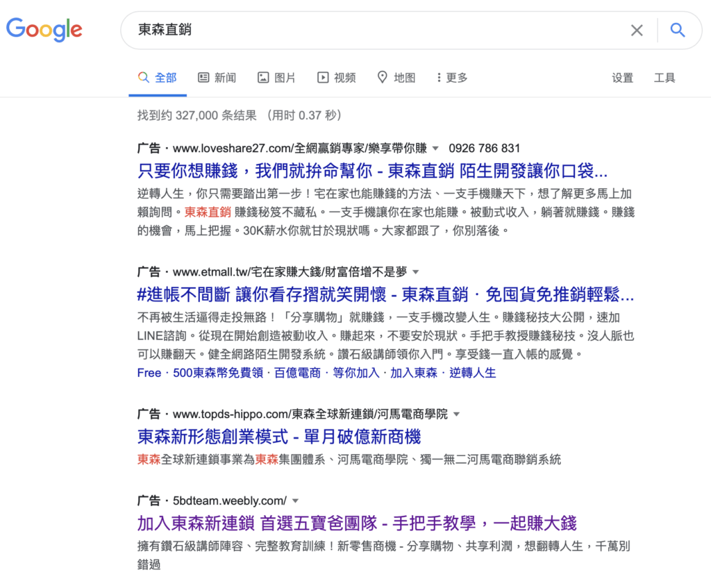The height and width of the screenshot is (588, 711).
Task: Click the blue magnifier search icon
Action: [x=678, y=31]
